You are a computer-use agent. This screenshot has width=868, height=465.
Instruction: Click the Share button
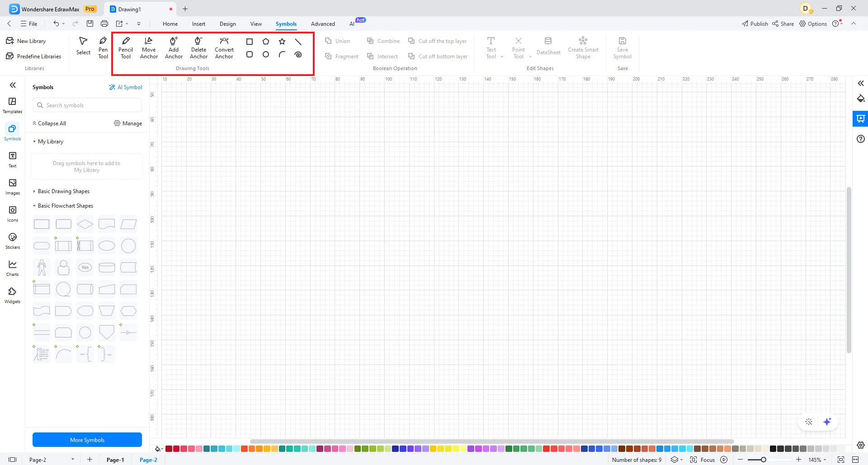[x=783, y=24]
